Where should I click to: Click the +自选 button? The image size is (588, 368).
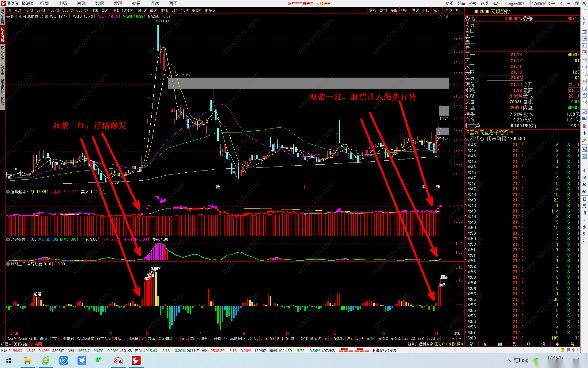(448, 10)
